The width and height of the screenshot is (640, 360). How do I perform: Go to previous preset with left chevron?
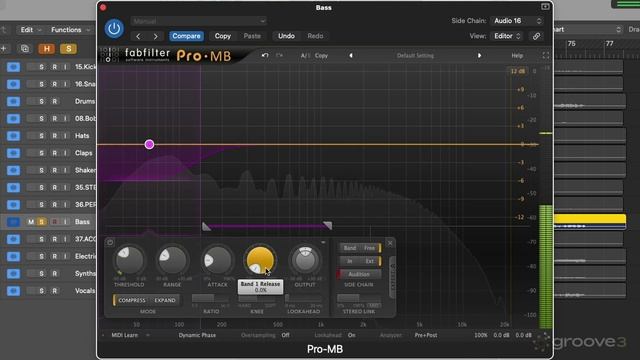(138, 36)
